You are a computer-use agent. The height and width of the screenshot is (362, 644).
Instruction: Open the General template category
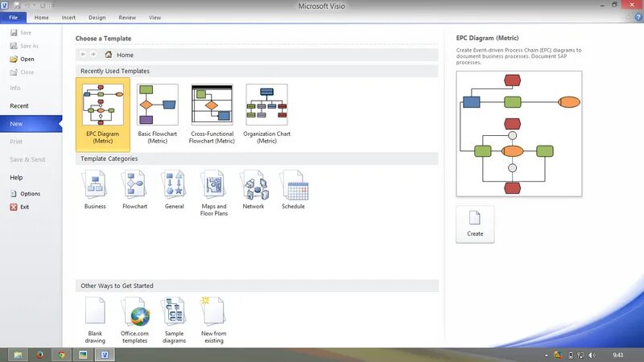174,190
